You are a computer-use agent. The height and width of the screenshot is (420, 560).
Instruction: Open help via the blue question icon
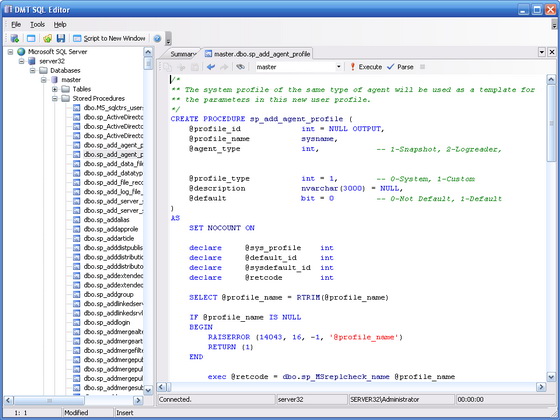coord(157,39)
